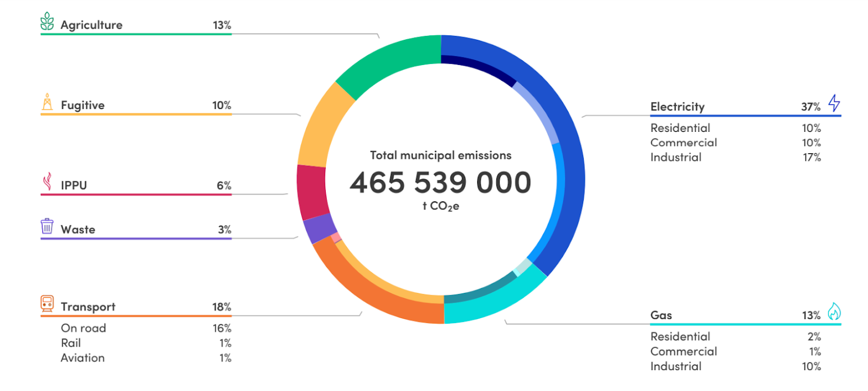Click the Waste trash bin icon
The height and width of the screenshot is (391, 868).
[48, 227]
